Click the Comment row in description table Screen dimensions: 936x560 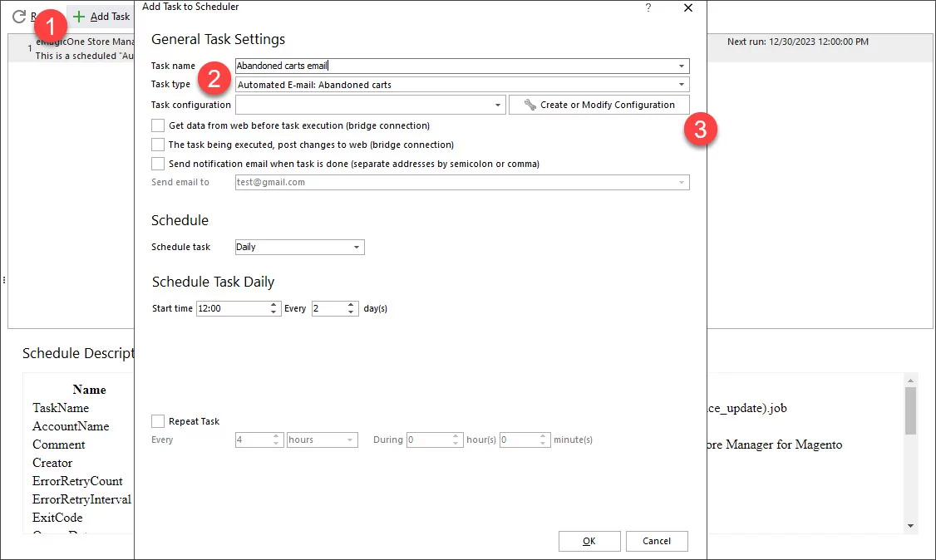click(x=58, y=445)
